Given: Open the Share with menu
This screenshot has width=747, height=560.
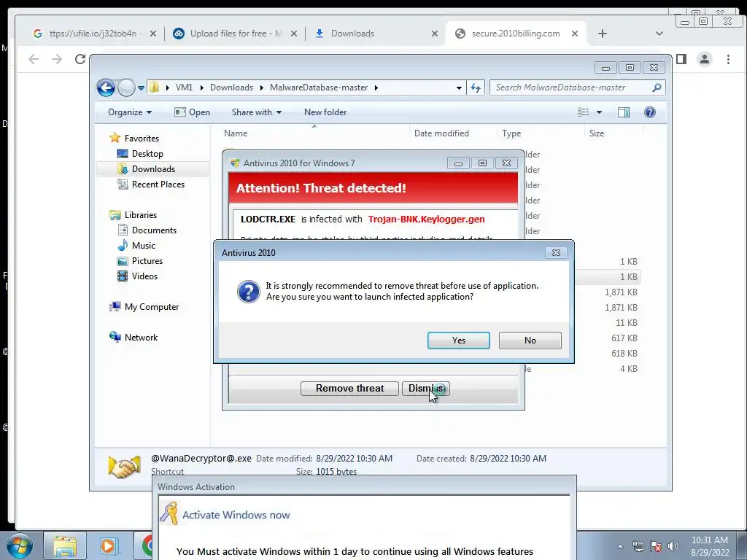Looking at the screenshot, I should [x=256, y=112].
